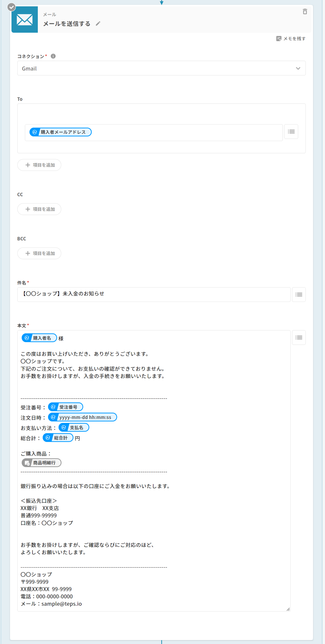Click the trash delete icon
Image resolution: width=325 pixels, height=644 pixels.
pyautogui.click(x=305, y=12)
